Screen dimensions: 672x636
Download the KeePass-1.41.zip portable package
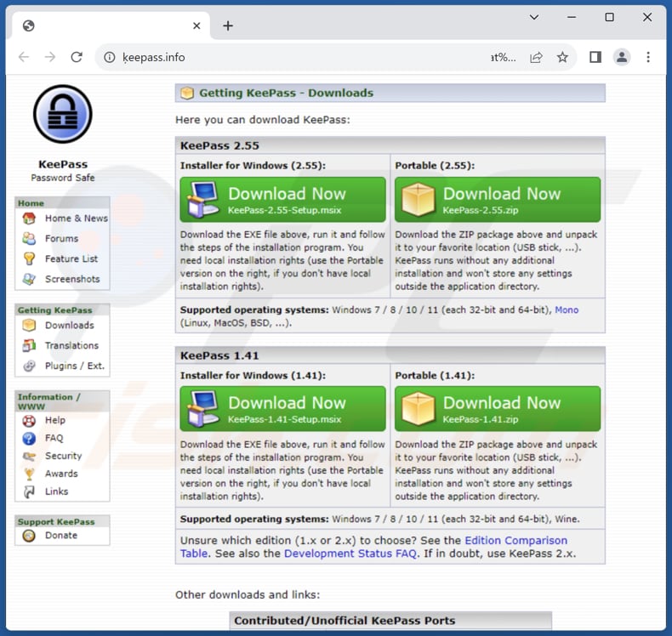[498, 409]
